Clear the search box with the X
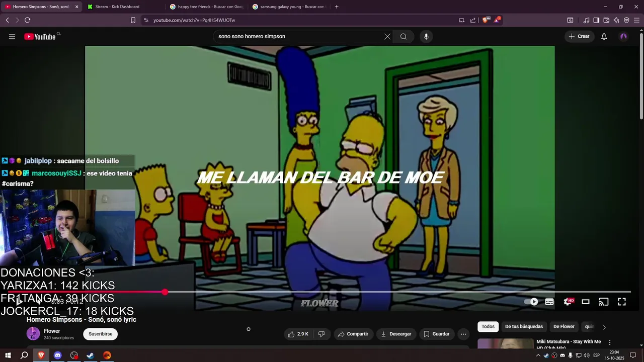 387,36
